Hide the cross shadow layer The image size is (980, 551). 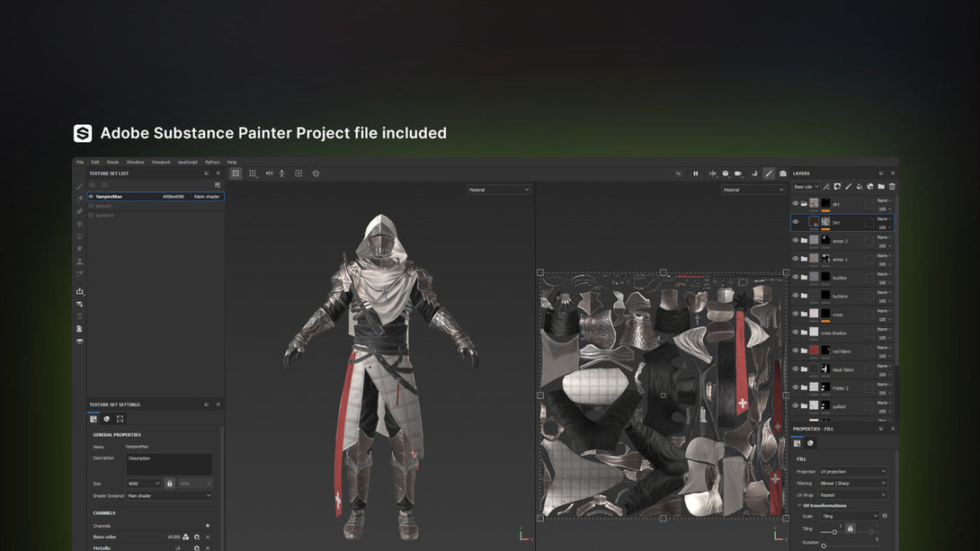(x=796, y=332)
